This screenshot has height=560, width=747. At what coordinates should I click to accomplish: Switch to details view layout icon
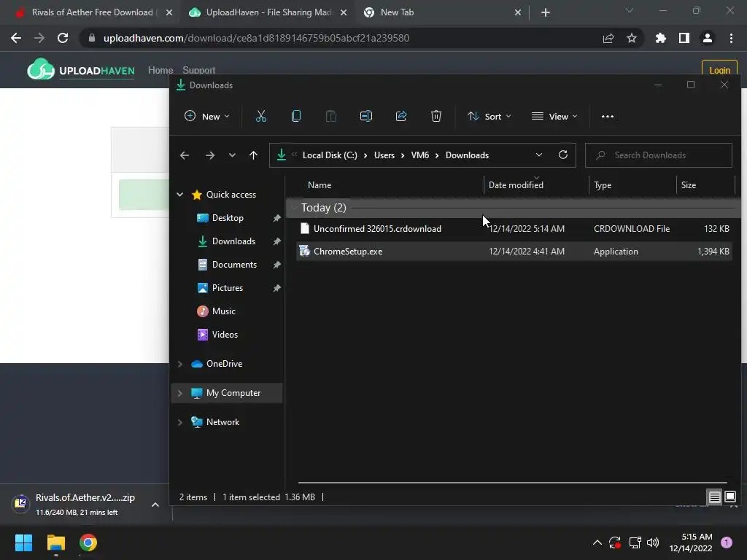pyautogui.click(x=715, y=497)
